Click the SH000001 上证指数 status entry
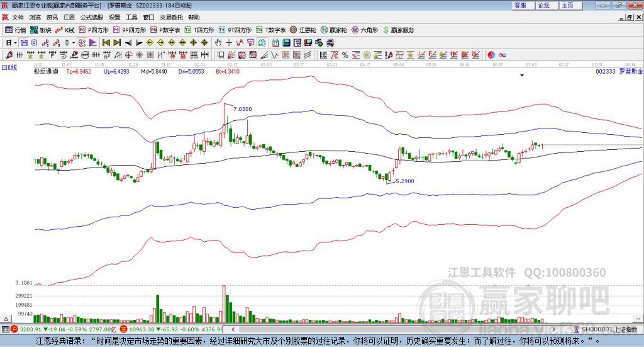Screen dimensions: 644x347 pos(609,329)
